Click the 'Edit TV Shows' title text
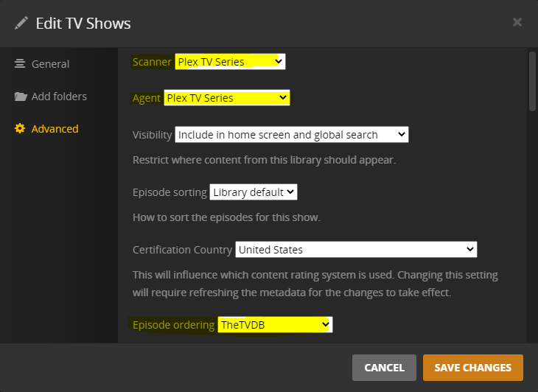Image resolution: width=538 pixels, height=392 pixels. pos(83,24)
